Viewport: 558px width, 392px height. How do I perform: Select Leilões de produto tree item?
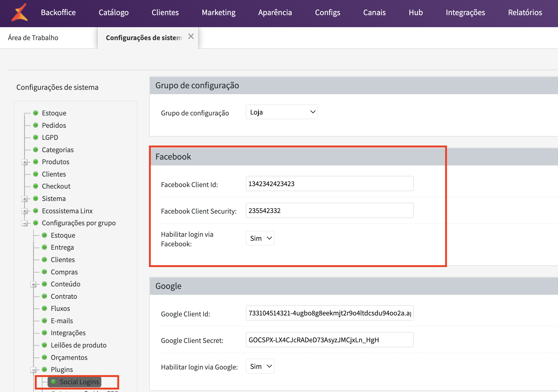tap(79, 345)
